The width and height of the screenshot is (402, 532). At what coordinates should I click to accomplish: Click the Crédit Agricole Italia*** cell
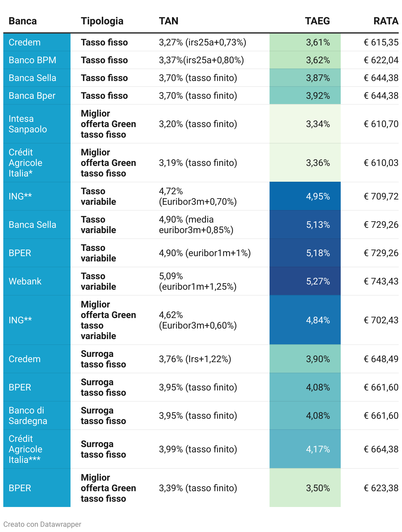pyautogui.click(x=37, y=449)
